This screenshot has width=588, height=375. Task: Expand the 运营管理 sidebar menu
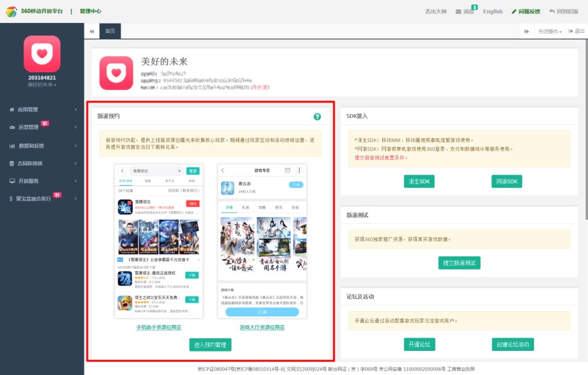pyautogui.click(x=42, y=127)
